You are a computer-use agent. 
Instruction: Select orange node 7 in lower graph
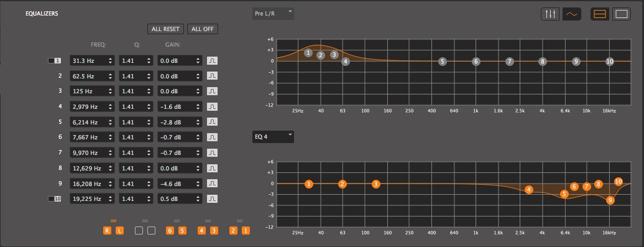coord(587,187)
